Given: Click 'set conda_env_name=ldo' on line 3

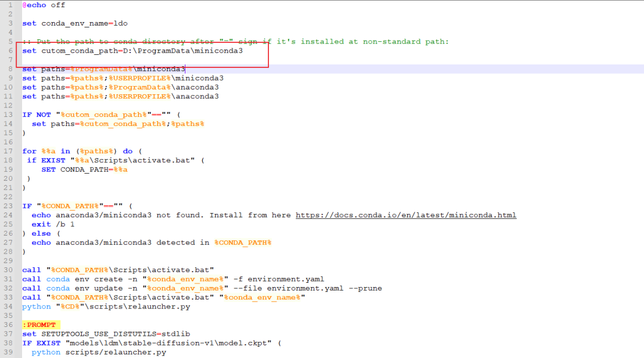Looking at the screenshot, I should (75, 23).
